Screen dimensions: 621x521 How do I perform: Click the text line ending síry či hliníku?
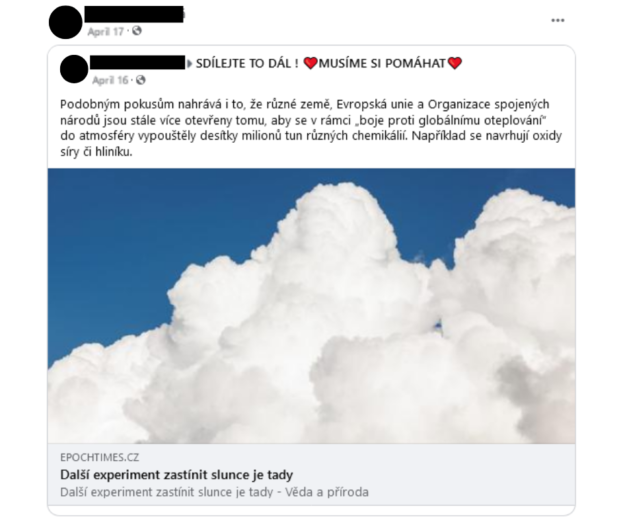tap(96, 152)
